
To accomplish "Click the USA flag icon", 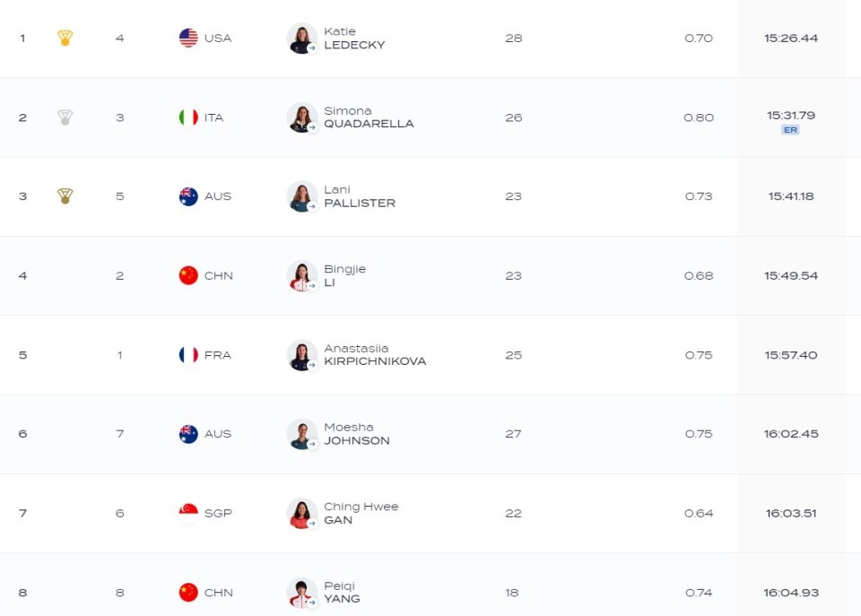I will [x=188, y=38].
